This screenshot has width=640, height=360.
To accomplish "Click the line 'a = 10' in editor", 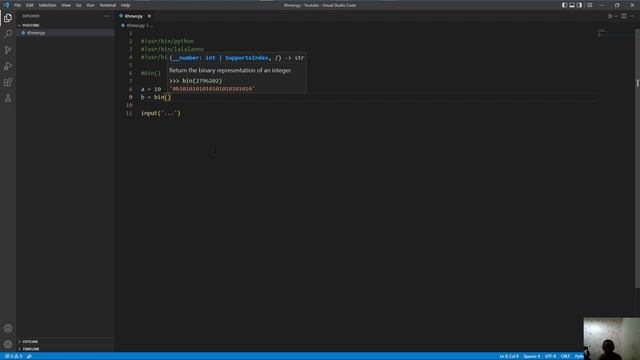I will click(151, 89).
